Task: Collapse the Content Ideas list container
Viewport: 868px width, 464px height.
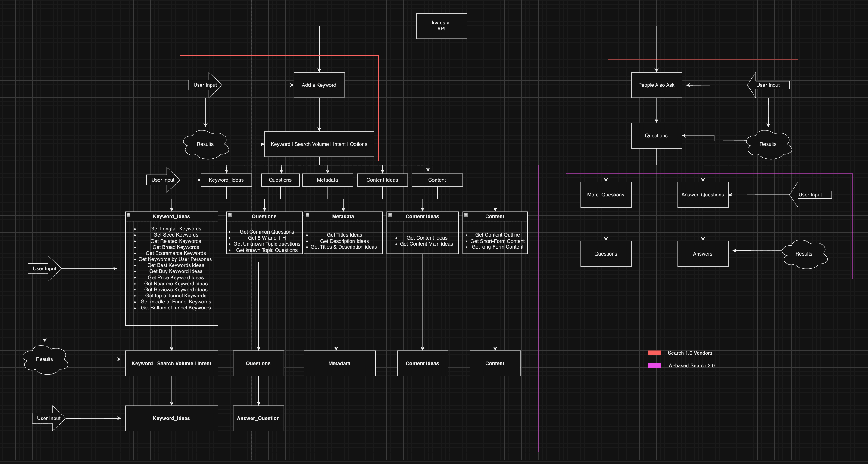Action: [x=390, y=215]
